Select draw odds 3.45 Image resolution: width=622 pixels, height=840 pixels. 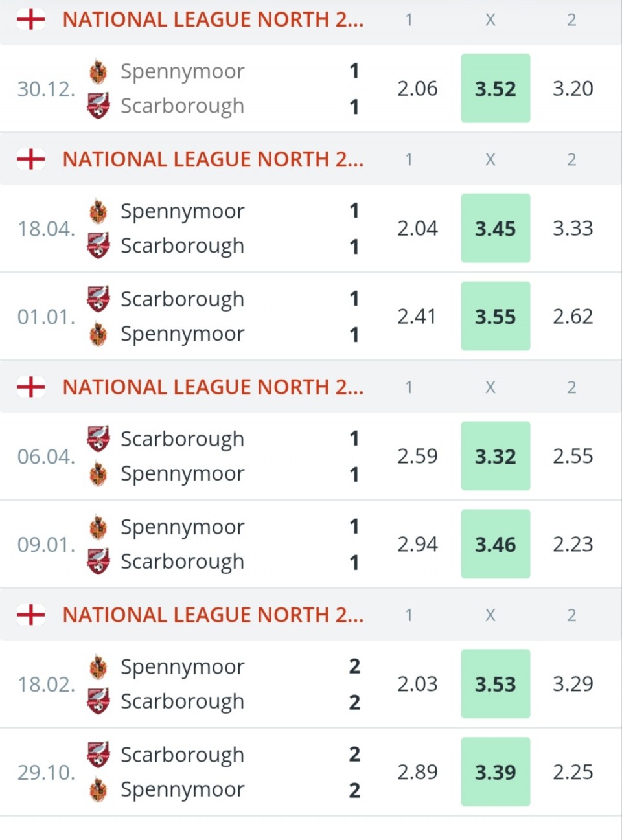point(496,229)
